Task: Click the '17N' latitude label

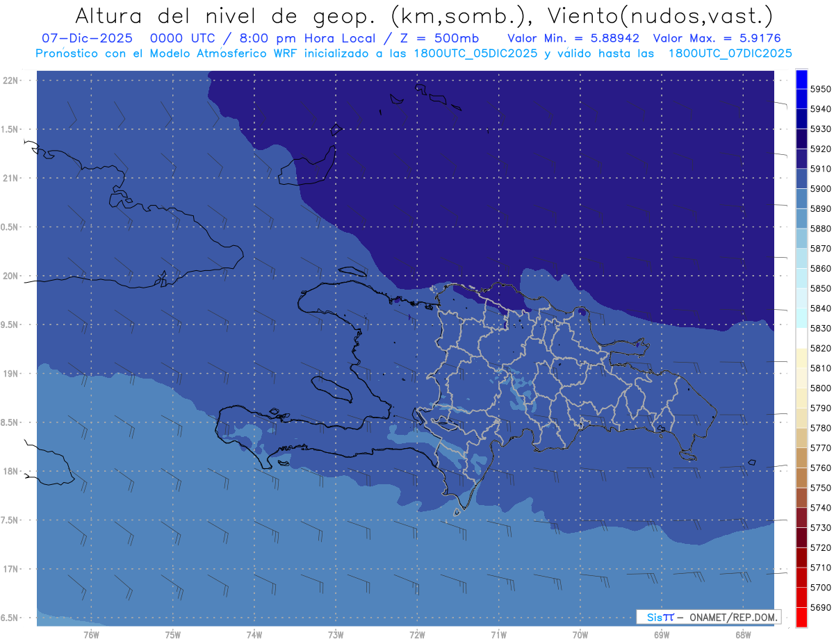Action: [x=10, y=569]
